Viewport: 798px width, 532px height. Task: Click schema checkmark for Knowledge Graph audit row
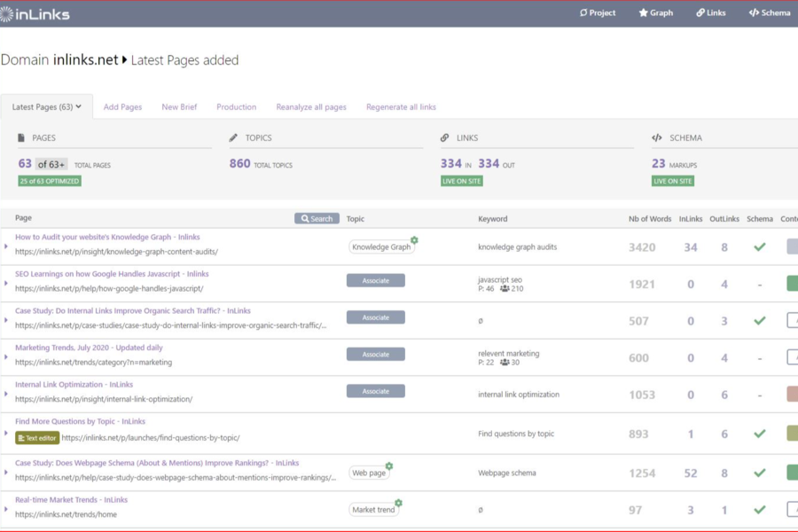760,246
